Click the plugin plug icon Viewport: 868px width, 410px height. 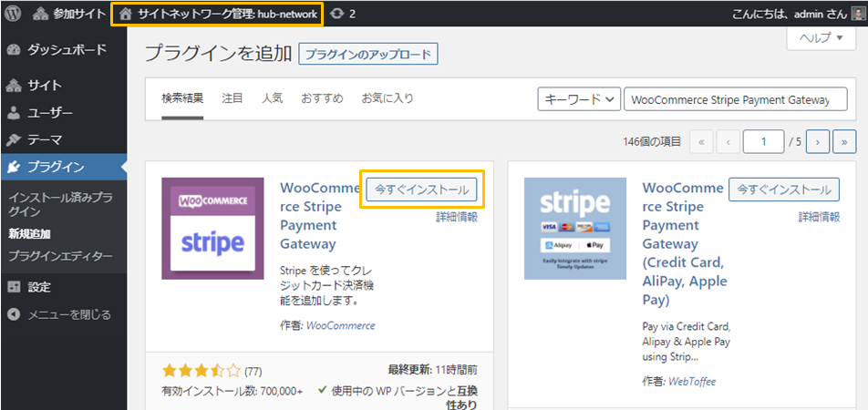[x=15, y=167]
